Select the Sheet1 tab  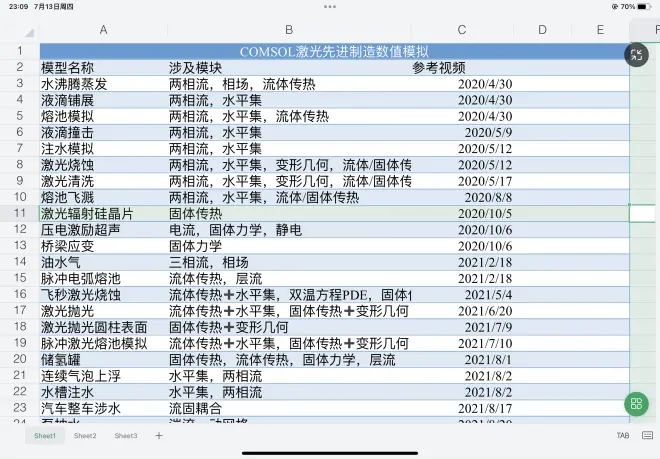point(45,436)
